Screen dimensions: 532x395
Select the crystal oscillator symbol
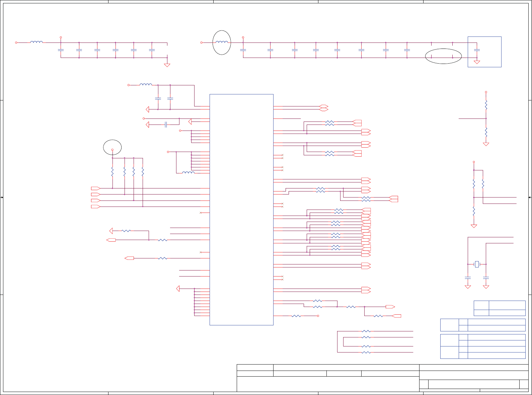pos(477,264)
